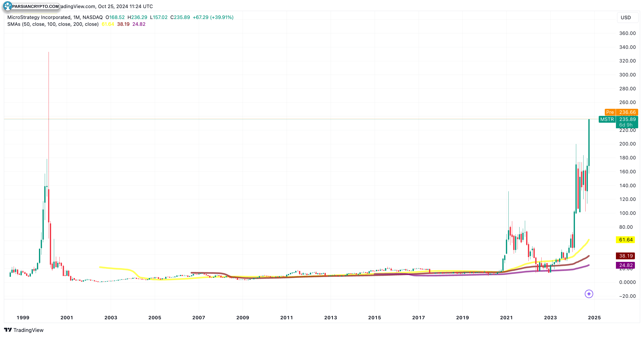The width and height of the screenshot is (644, 337).
Task: Click the purple sparkle icon near 2025
Action: pos(589,294)
